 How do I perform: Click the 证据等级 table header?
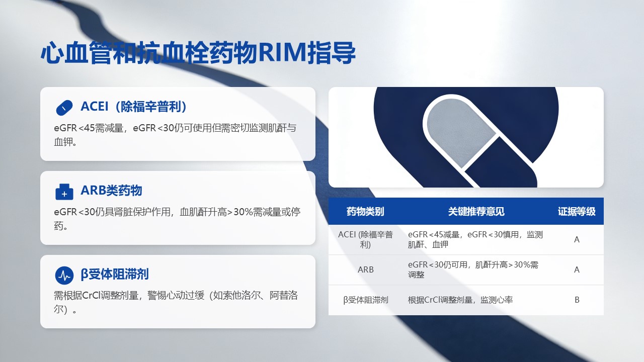pyautogui.click(x=577, y=212)
